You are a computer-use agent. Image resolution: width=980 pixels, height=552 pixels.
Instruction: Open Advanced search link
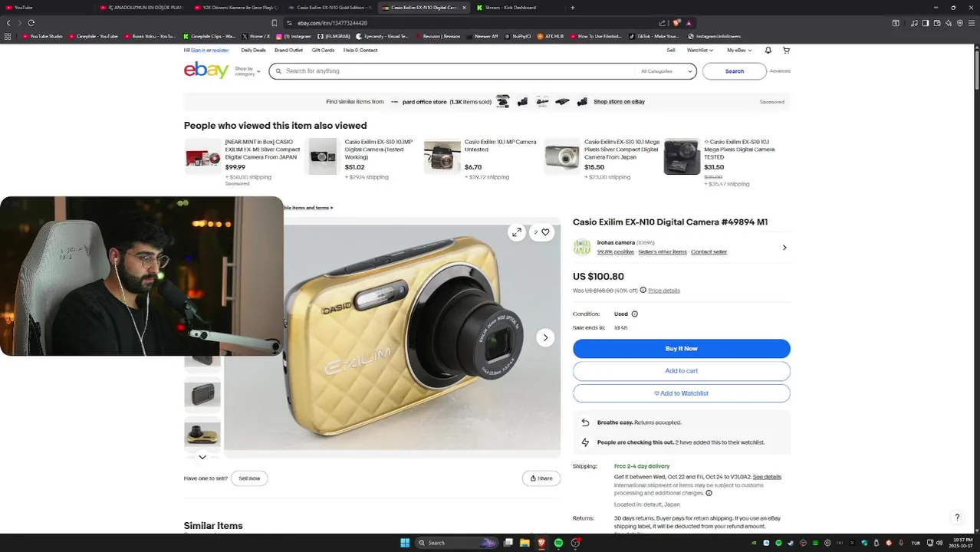tap(780, 71)
